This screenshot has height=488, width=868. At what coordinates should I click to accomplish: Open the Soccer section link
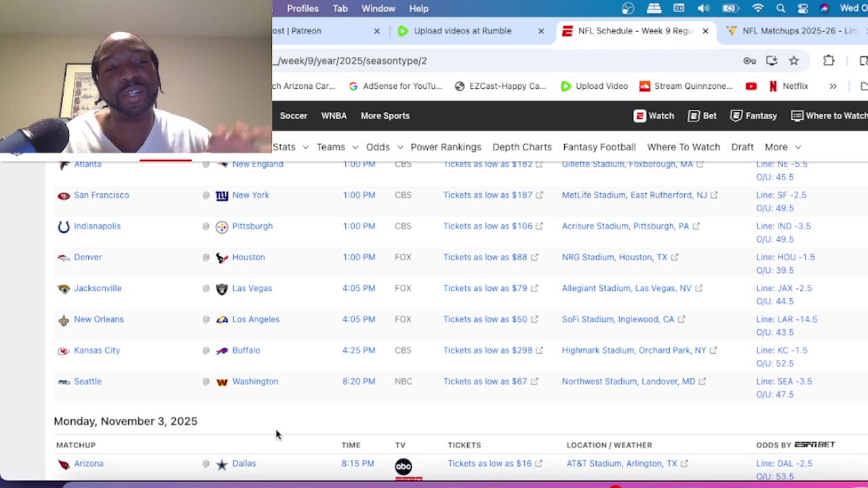(x=294, y=116)
